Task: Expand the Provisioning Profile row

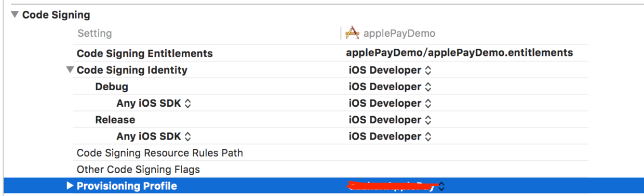Action: (x=71, y=186)
